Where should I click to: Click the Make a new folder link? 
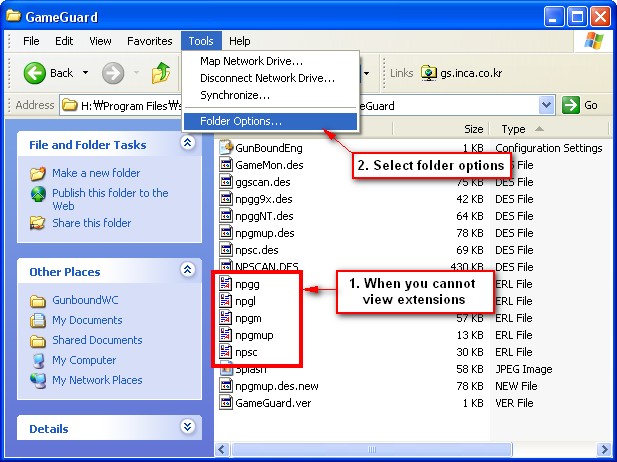point(96,173)
